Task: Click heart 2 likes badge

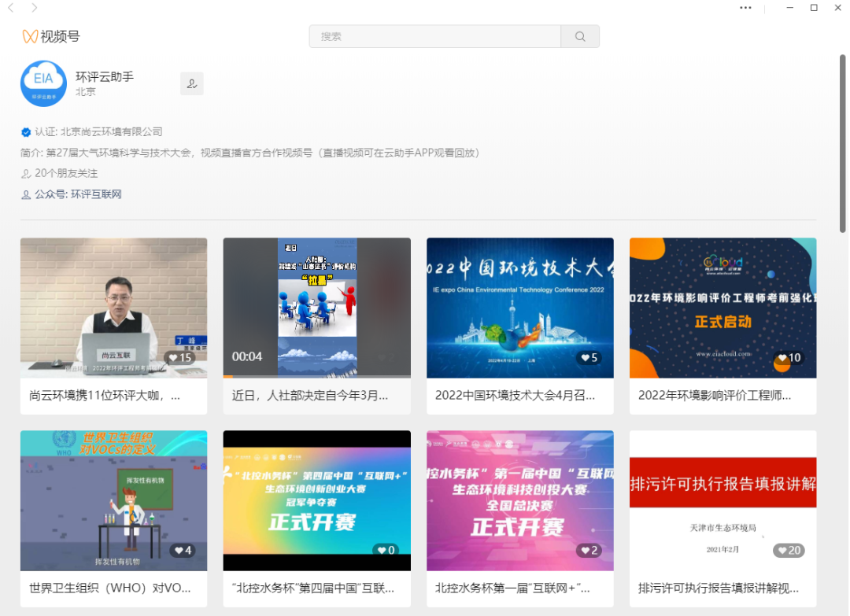Action: click(589, 551)
